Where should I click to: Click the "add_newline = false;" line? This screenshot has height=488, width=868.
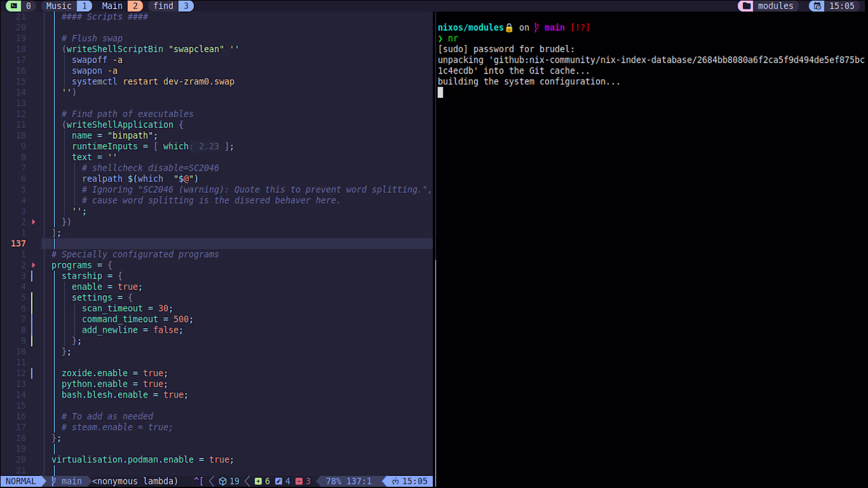[133, 330]
